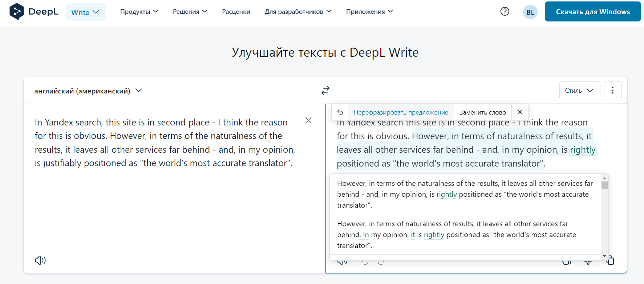The width and height of the screenshot is (644, 284).
Task: Select the Перефразировать предложение tab
Action: [x=401, y=112]
